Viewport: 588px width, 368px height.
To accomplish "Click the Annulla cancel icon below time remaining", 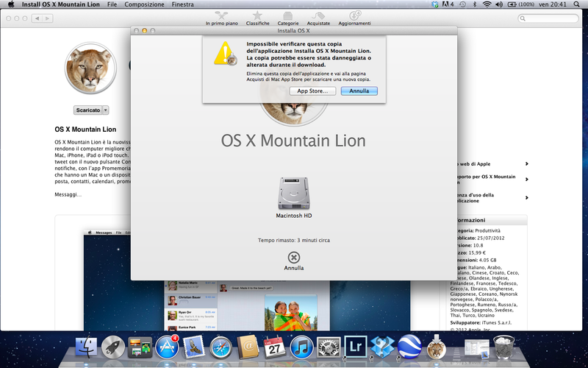I will [293, 258].
